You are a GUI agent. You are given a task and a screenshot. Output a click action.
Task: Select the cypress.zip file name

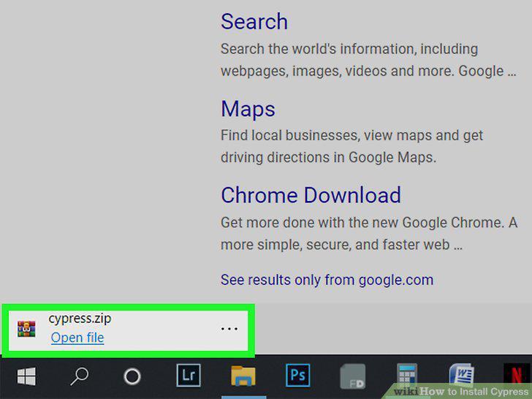(80, 319)
